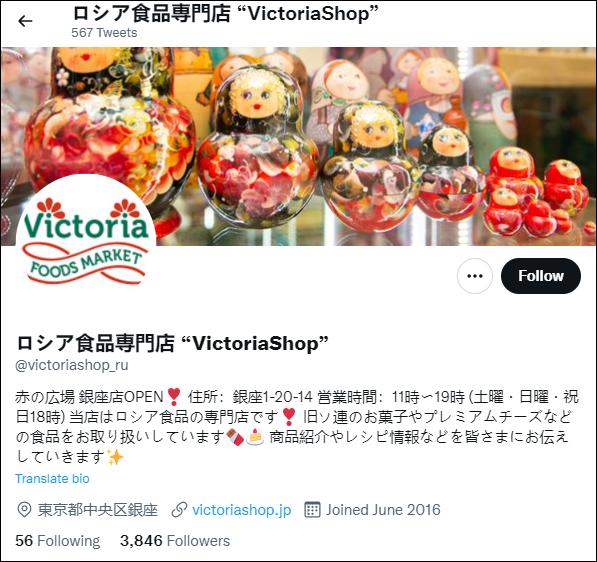View the 56 Following list
Image resolution: width=597 pixels, height=562 pixels.
click(x=57, y=541)
